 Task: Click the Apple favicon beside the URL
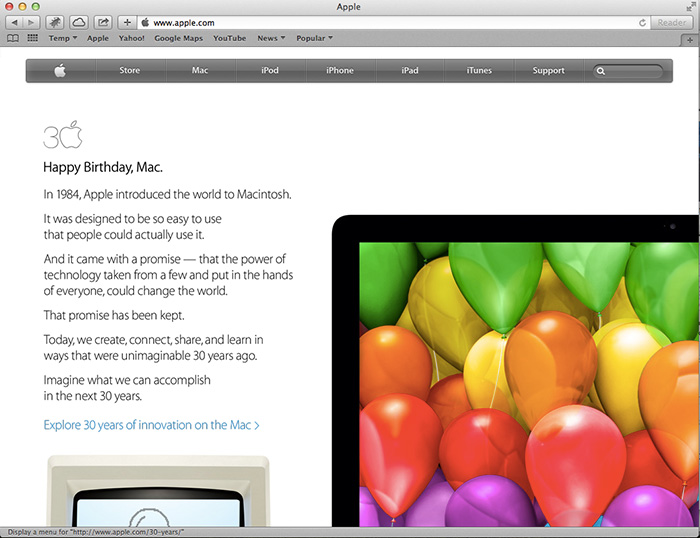(145, 22)
